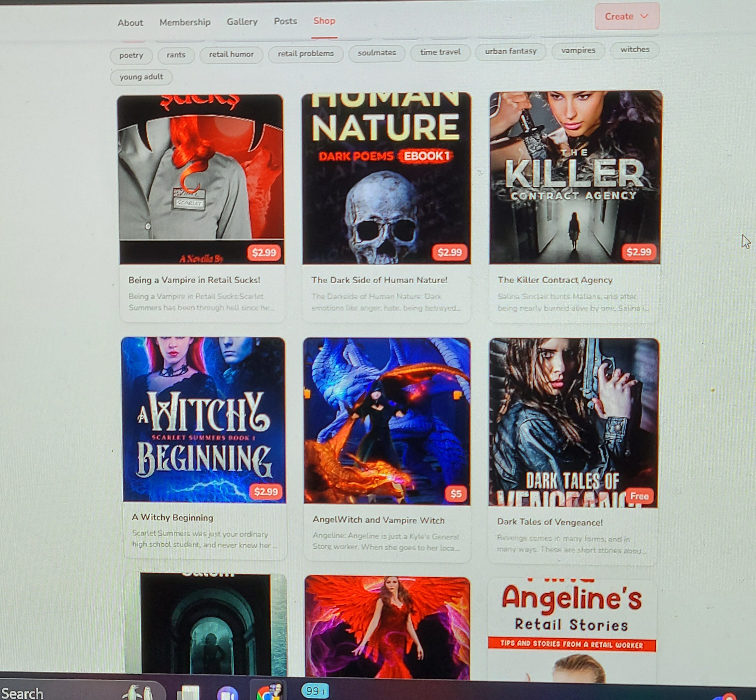The width and height of the screenshot is (756, 700).
Task: Expand the Create dropdown button
Action: (626, 16)
